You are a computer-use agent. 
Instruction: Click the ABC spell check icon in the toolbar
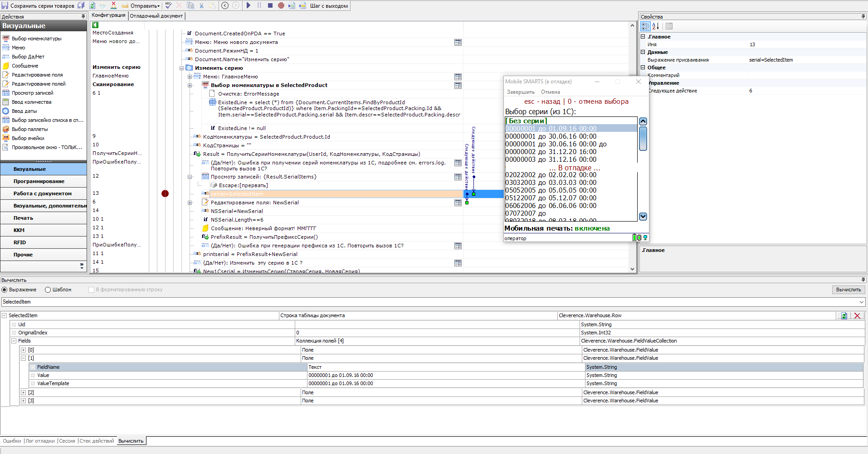169,5
